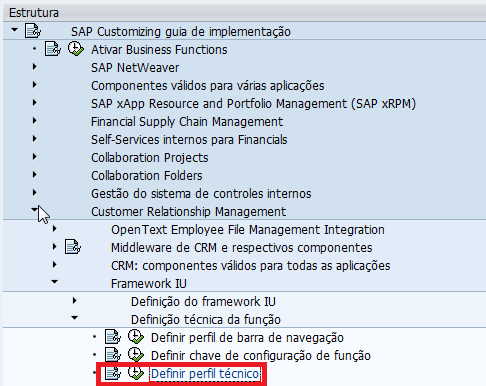Collapse the Customer Relationship Management node
Viewport: 486px width, 386px height.
click(34, 210)
